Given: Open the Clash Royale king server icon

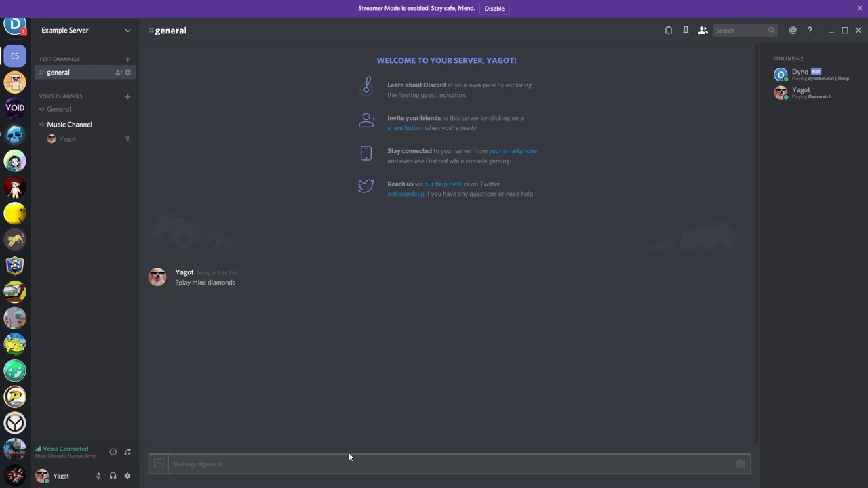Looking at the screenshot, I should coord(15,266).
